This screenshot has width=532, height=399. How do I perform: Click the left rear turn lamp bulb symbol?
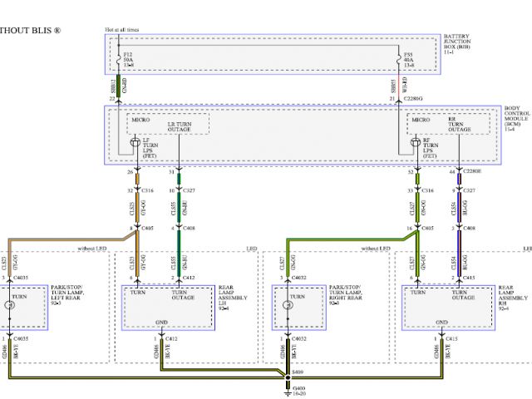(x=8, y=307)
